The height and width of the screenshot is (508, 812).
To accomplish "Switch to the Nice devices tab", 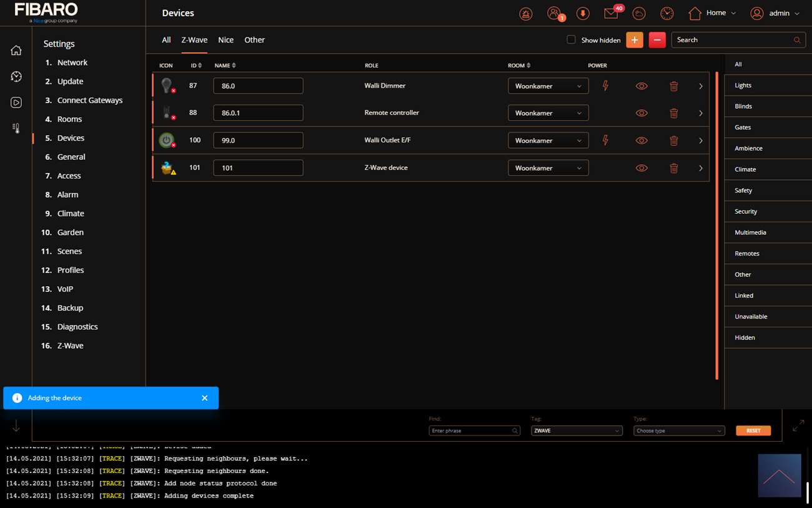I will point(225,40).
